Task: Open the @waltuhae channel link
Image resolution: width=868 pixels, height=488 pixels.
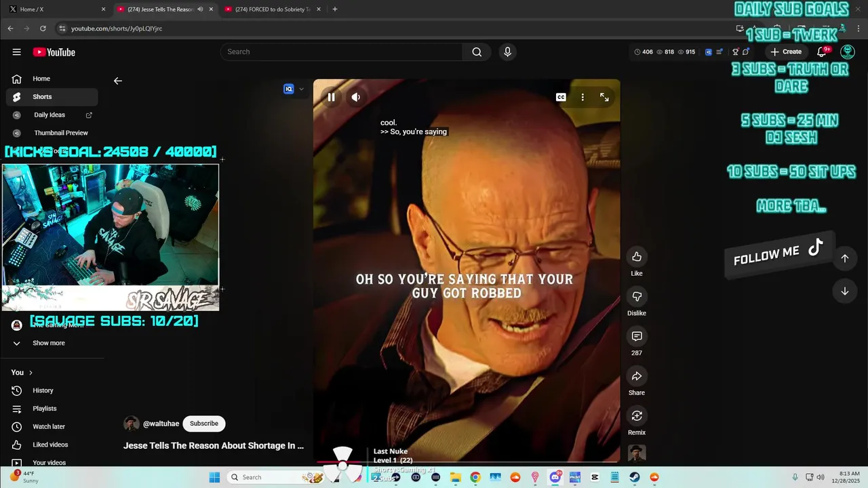Action: click(x=161, y=424)
